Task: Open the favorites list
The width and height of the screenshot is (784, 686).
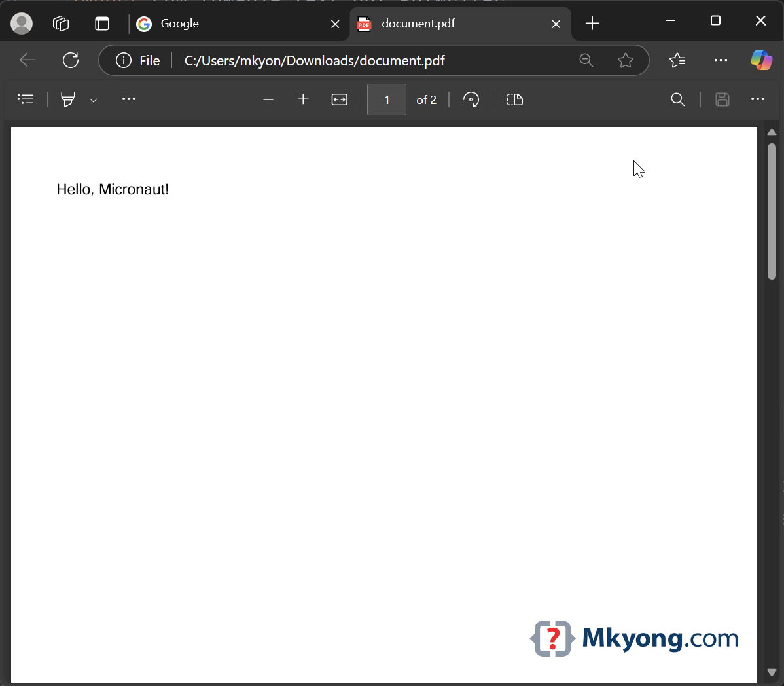Action: point(677,60)
